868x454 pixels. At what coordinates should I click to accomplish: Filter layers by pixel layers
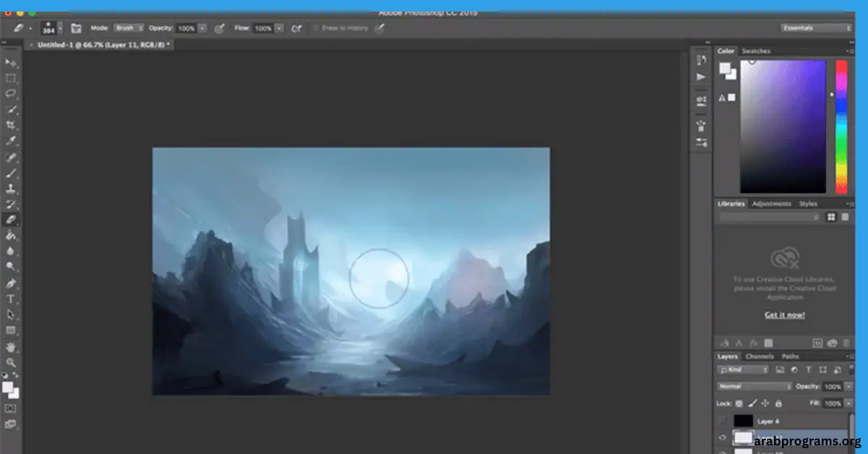point(780,369)
